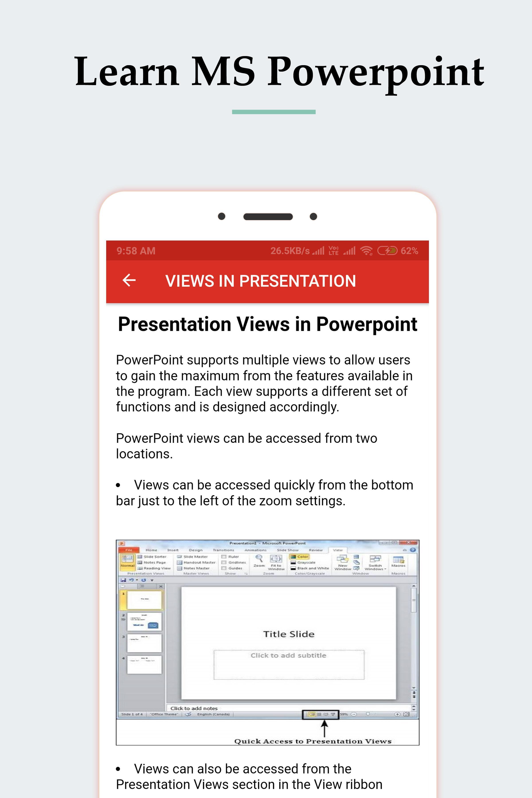Click Fit to Window icon
This screenshot has width=532, height=798.
click(276, 559)
